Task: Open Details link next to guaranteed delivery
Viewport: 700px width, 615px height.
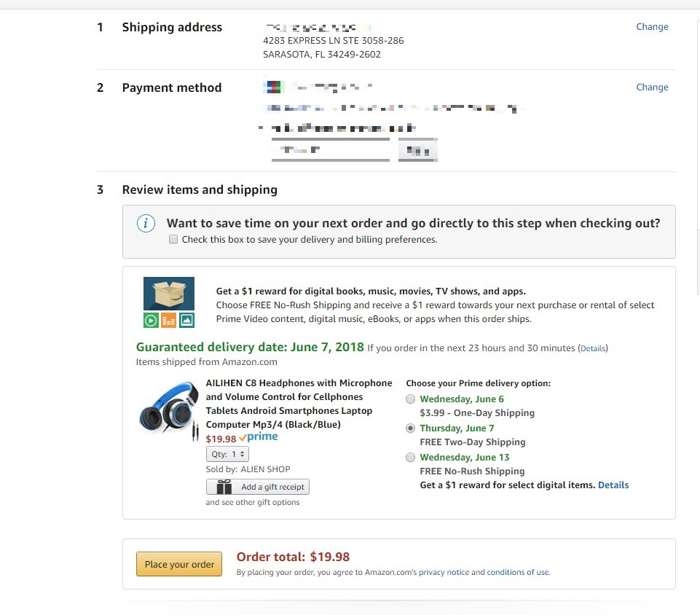Action: 593,348
